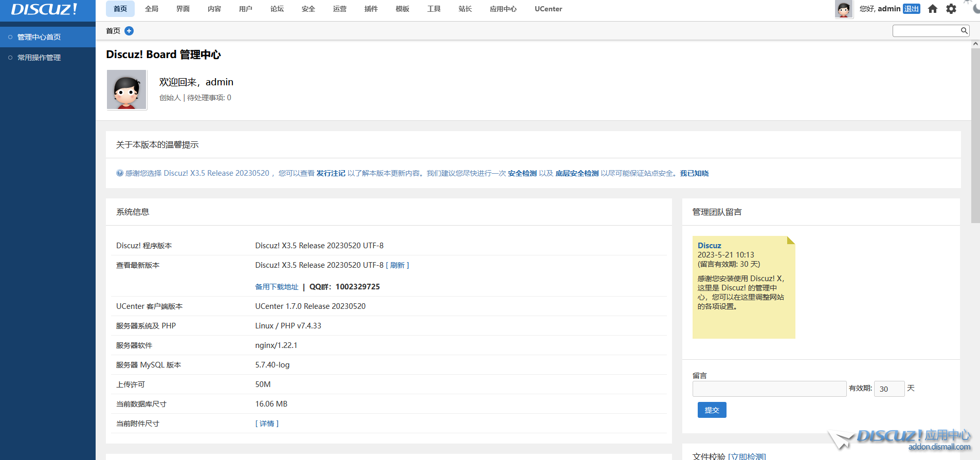This screenshot has height=460, width=980.
Task: Click the admin avatar in top bar
Action: [843, 9]
